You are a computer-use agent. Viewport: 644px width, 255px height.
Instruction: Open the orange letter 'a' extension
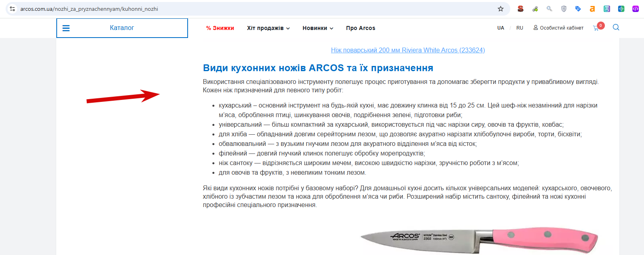[592, 9]
